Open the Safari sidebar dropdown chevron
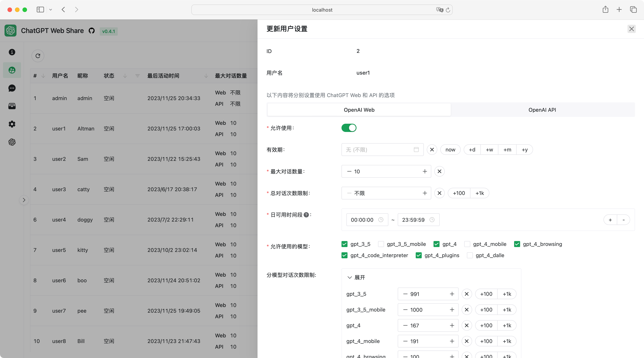Viewport: 644px width, 358px height. (50, 10)
